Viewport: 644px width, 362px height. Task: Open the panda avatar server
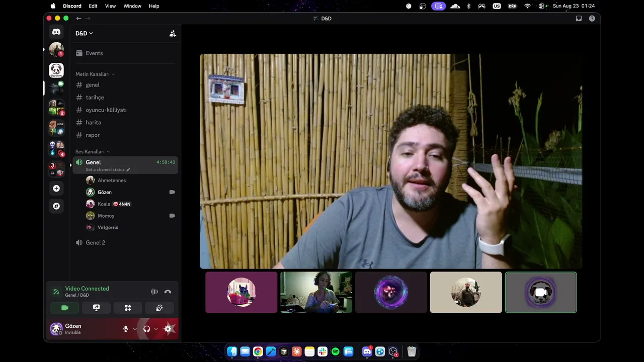pyautogui.click(x=56, y=70)
